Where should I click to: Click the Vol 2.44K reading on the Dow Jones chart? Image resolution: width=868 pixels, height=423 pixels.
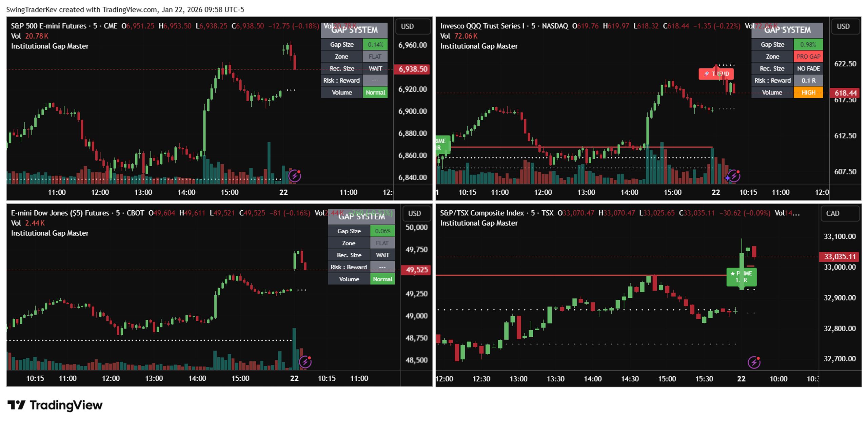click(28, 223)
